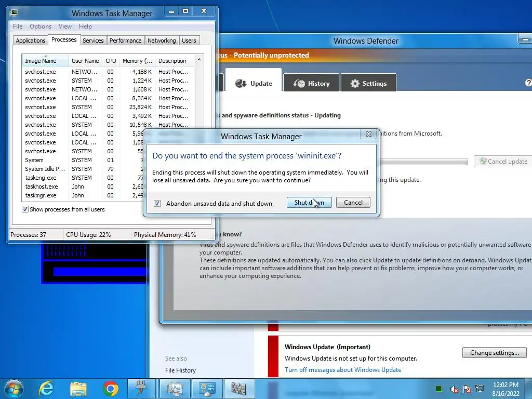The height and width of the screenshot is (399, 532).
Task: Open the Settings tab in Windows Defender
Action: tap(368, 83)
